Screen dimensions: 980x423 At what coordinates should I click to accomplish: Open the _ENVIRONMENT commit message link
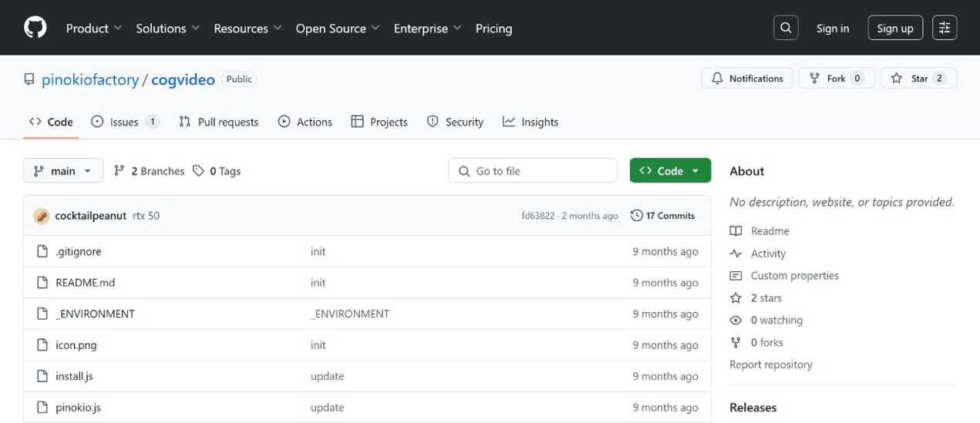[x=350, y=314]
